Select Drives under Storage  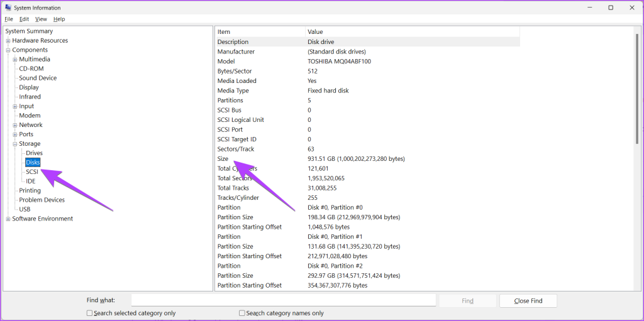click(x=34, y=153)
